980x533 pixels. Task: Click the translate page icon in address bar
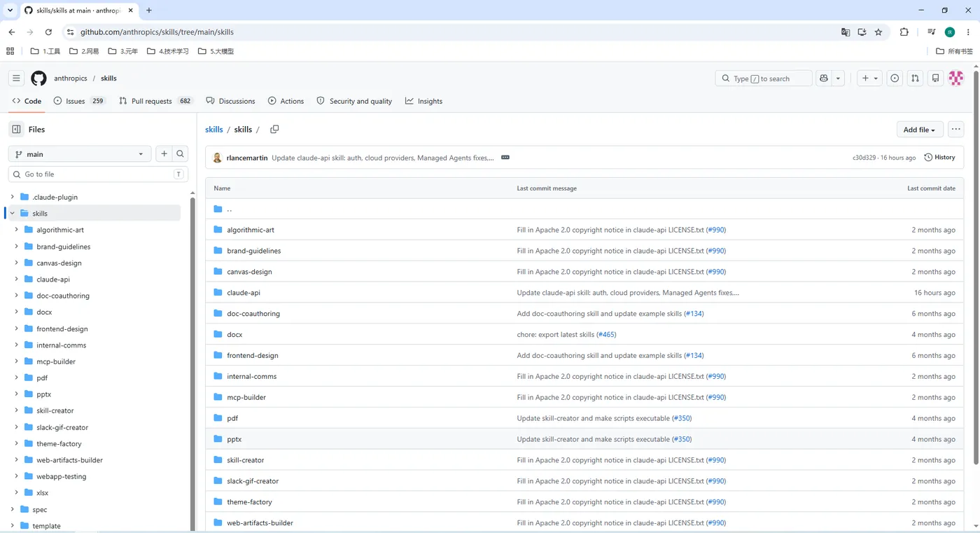[x=846, y=32]
